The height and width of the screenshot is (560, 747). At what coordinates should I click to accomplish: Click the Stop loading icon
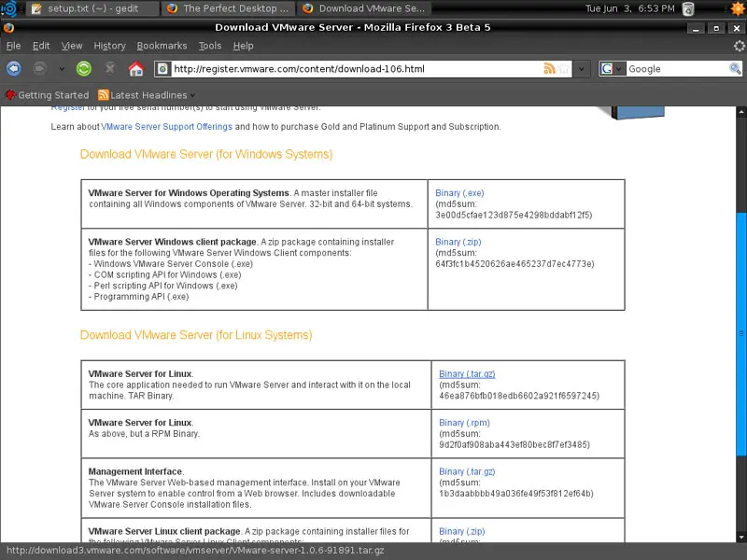[x=110, y=68]
